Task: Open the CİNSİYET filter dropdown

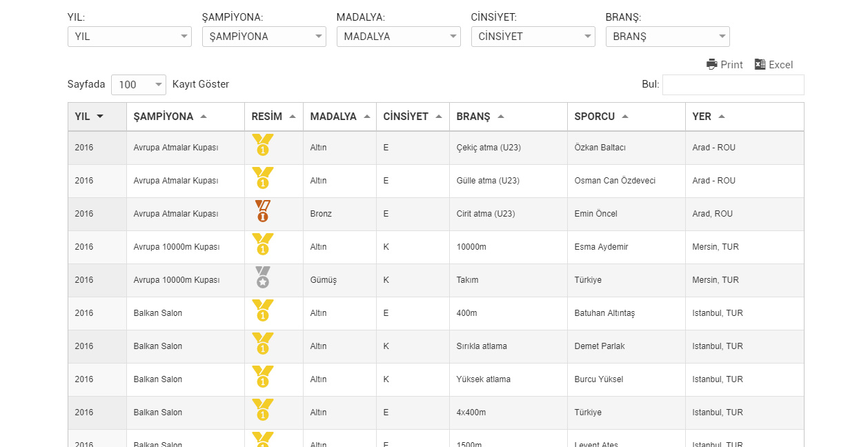Action: coord(533,37)
